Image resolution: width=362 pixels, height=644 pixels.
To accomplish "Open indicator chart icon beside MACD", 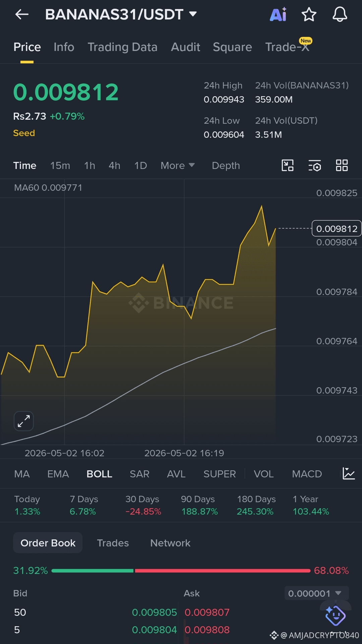I will pos(349,474).
